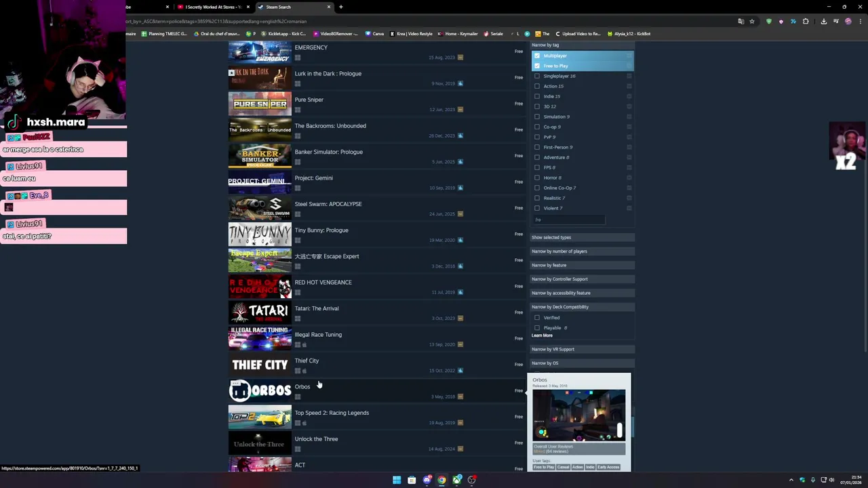Click the tag search input field
This screenshot has width=868, height=488.
pyautogui.click(x=568, y=220)
